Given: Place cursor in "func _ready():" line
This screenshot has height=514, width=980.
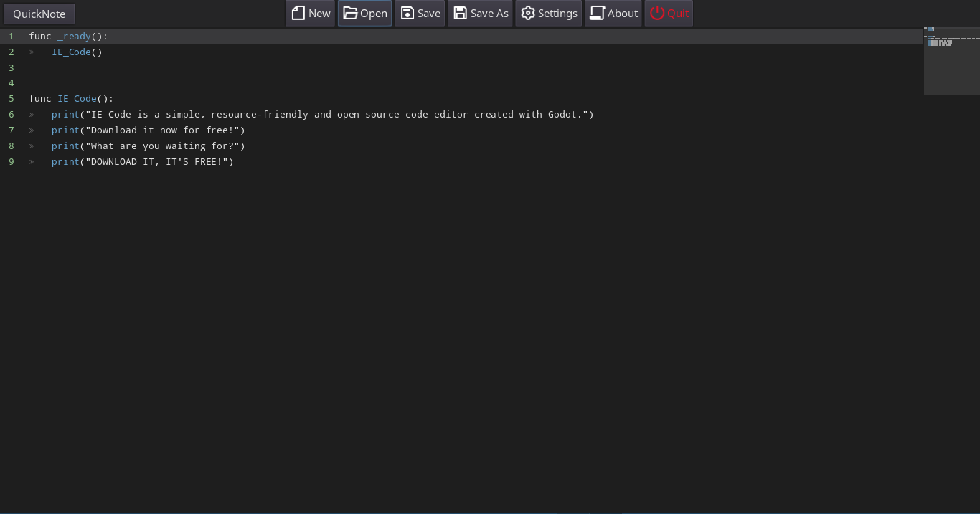Looking at the screenshot, I should (68, 36).
